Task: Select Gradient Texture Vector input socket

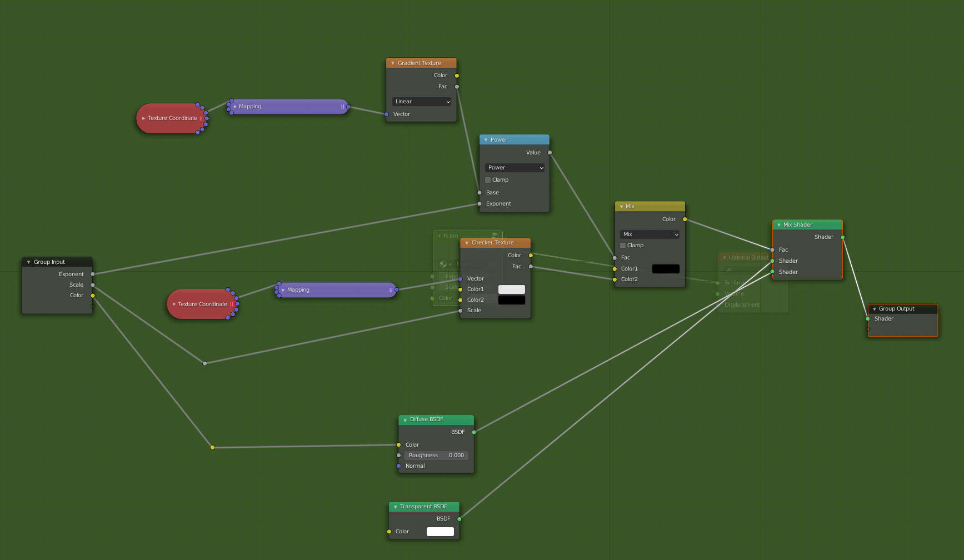Action: (387, 114)
